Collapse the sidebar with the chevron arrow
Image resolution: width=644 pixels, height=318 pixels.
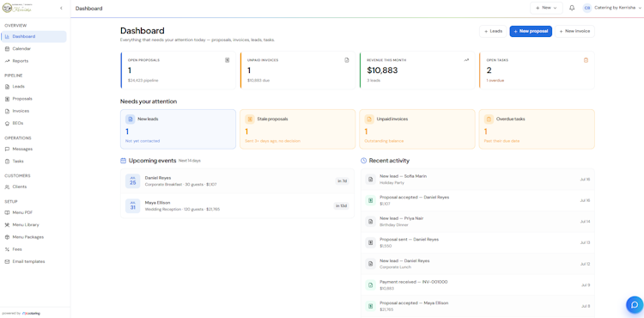pyautogui.click(x=61, y=8)
